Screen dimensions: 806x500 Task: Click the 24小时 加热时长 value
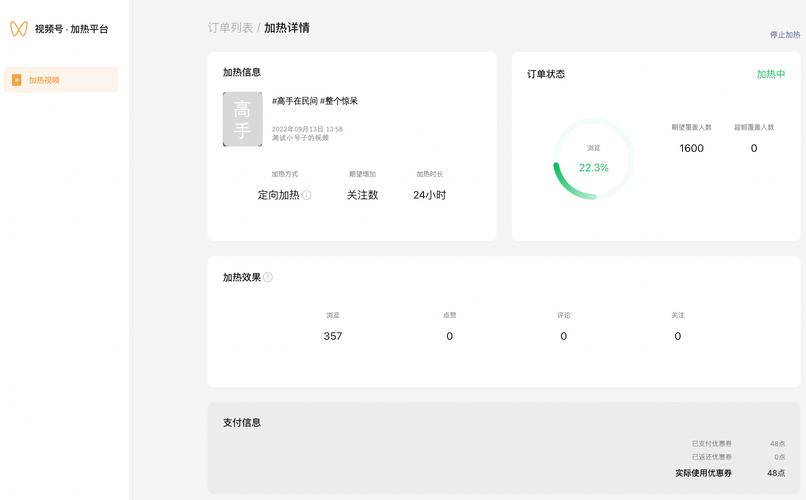click(x=429, y=195)
